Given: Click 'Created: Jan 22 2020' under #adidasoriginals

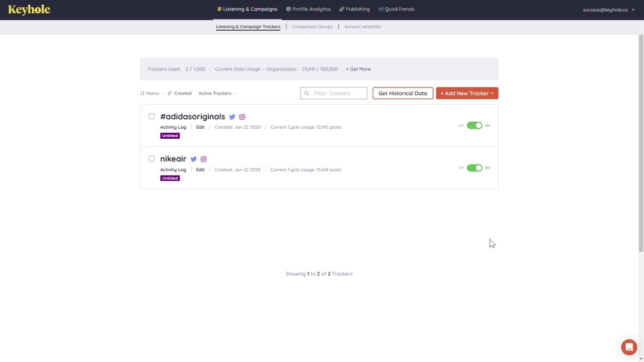Looking at the screenshot, I should (x=237, y=127).
